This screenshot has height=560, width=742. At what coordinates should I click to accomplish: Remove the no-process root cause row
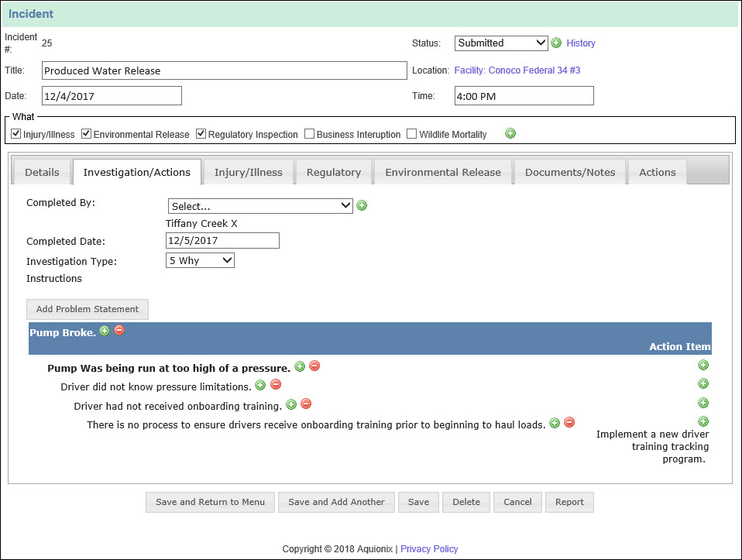click(569, 422)
